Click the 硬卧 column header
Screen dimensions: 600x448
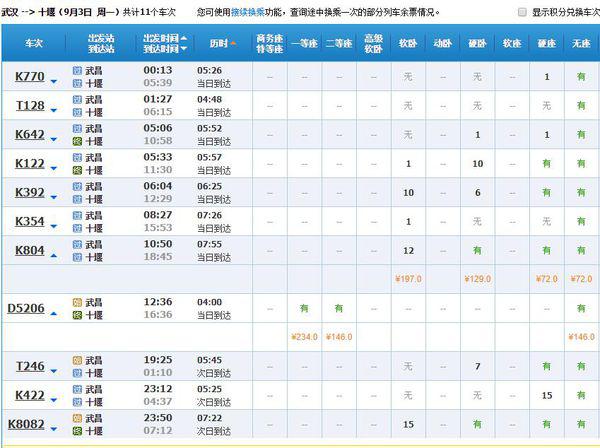point(477,43)
